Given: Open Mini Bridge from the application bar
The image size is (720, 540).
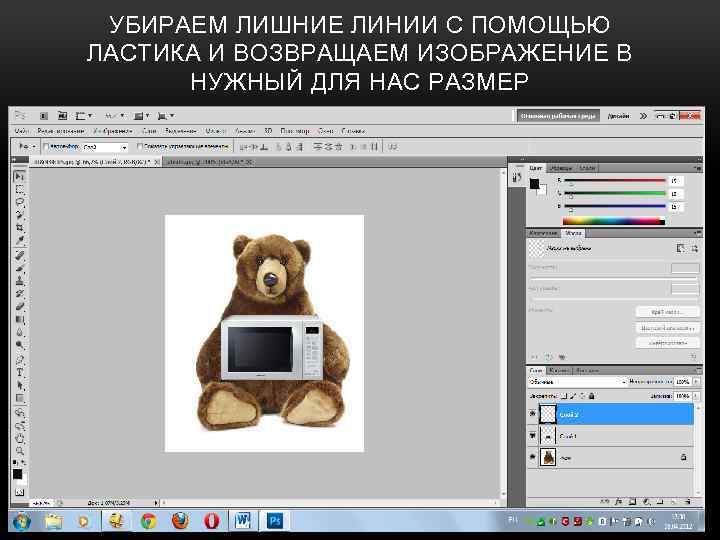Looking at the screenshot, I should click(x=62, y=116).
